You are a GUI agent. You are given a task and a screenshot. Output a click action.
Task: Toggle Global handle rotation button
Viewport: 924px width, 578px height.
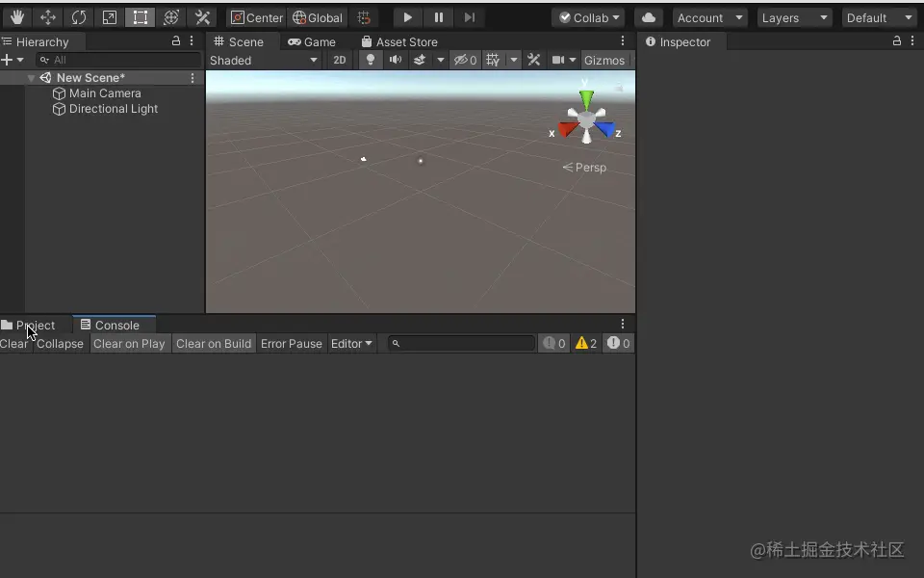317,17
